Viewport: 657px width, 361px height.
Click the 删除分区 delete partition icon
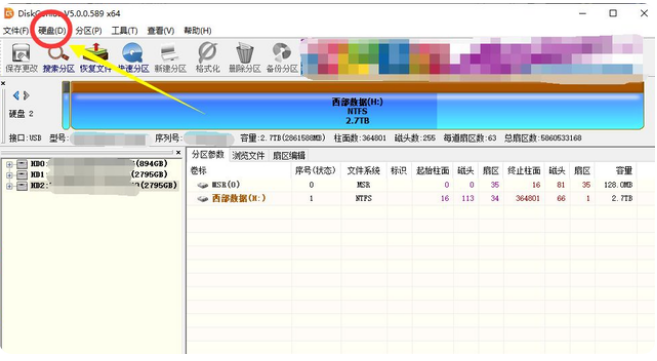click(245, 58)
